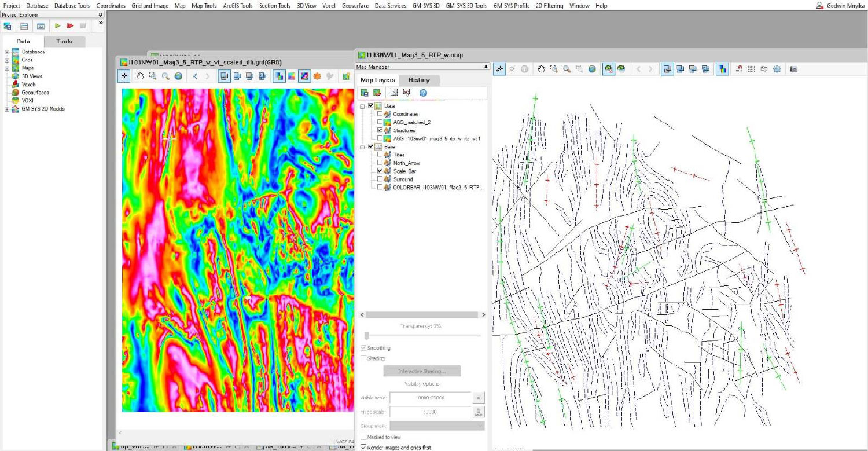This screenshot has width=868, height=451.
Task: Click the magnifier zoom icon in grid window
Action: tap(165, 76)
